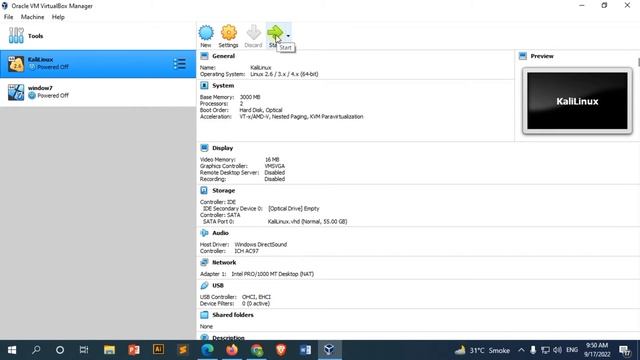640x360 pixels.
Task: Open the taskbar clock and date
Action: click(597, 350)
